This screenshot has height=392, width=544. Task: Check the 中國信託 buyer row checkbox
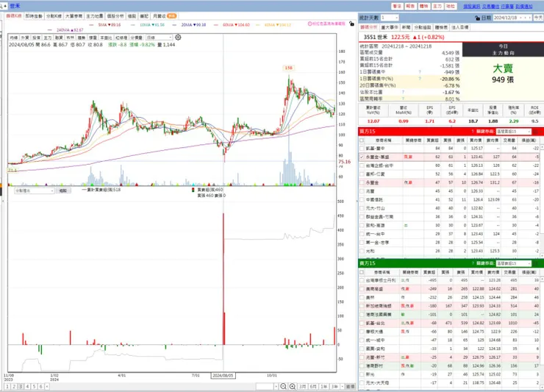coord(362,199)
